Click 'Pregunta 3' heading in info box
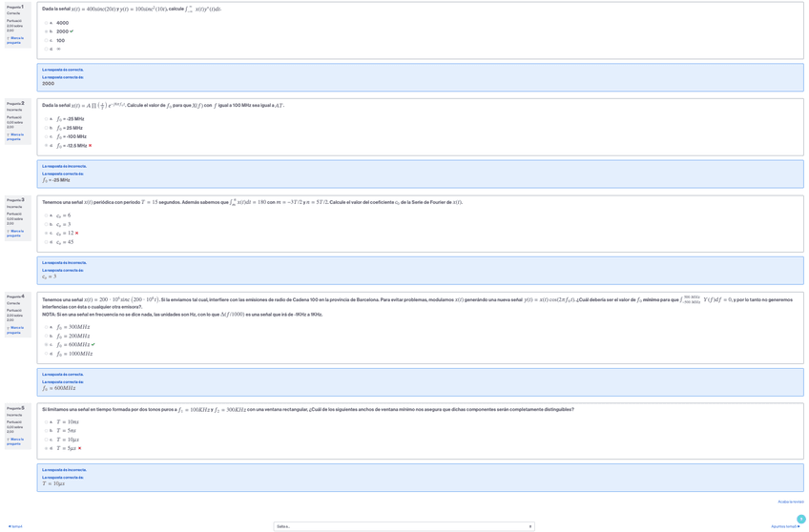This screenshot has height=532, width=809. (x=15, y=200)
